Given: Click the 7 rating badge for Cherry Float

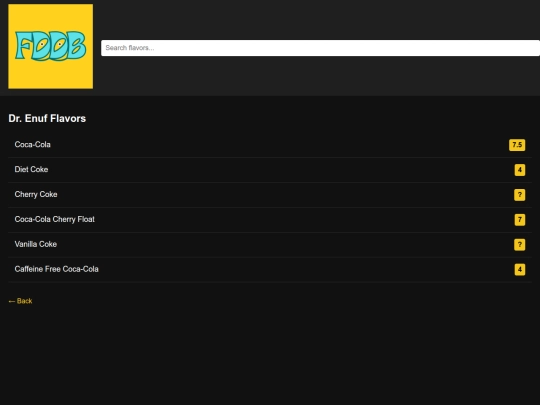Looking at the screenshot, I should 520,220.
